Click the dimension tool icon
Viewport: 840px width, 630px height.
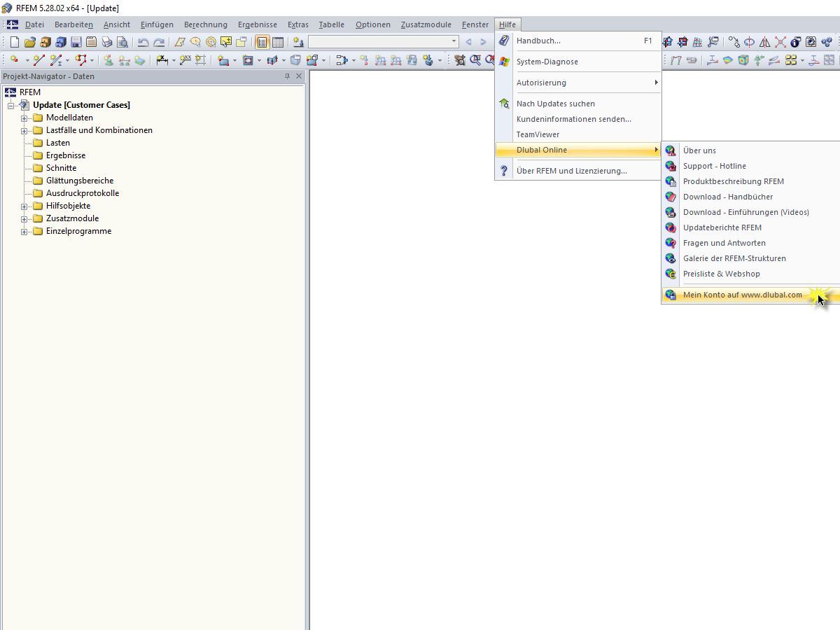pos(162,60)
